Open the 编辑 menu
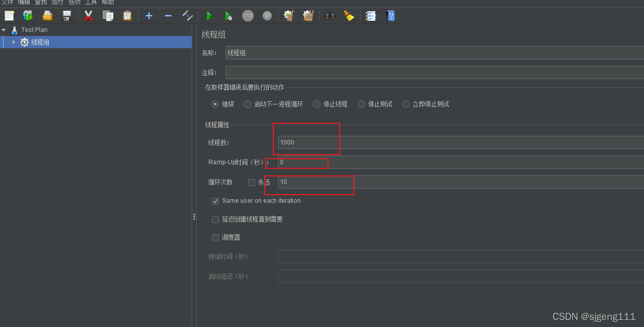644x327 pixels. [x=24, y=2]
